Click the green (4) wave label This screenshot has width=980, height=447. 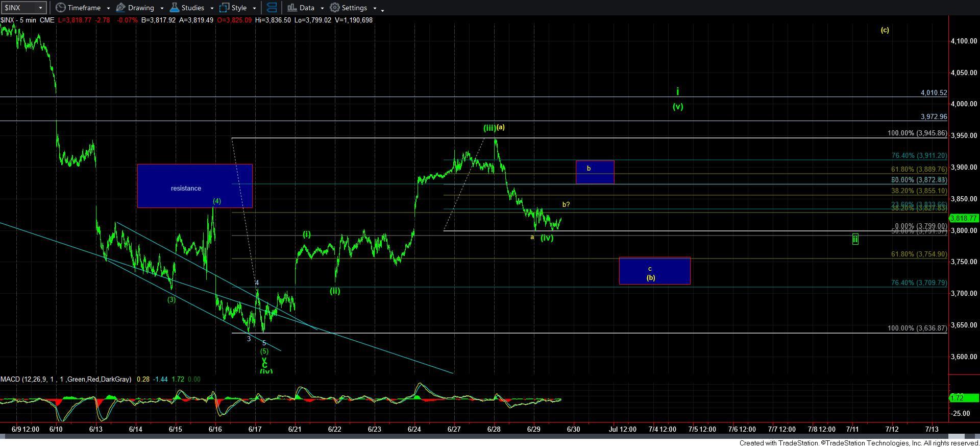pyautogui.click(x=217, y=201)
